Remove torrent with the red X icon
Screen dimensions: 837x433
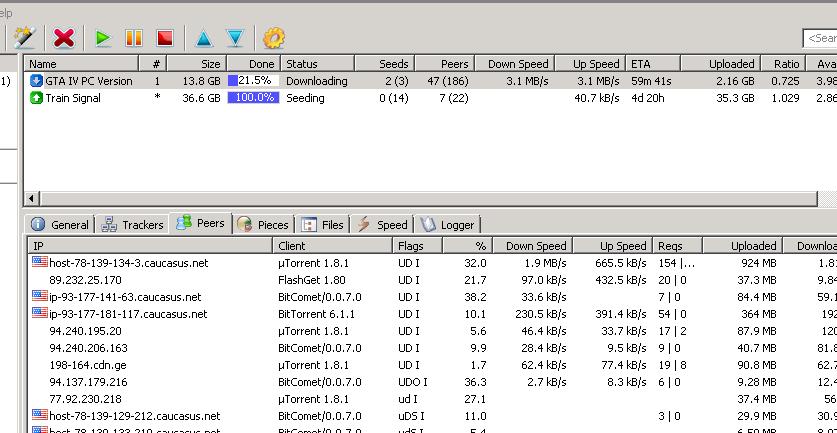point(64,38)
